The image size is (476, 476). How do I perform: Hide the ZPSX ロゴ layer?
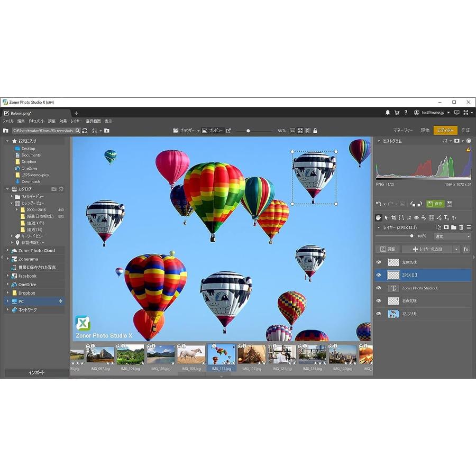tap(379, 275)
